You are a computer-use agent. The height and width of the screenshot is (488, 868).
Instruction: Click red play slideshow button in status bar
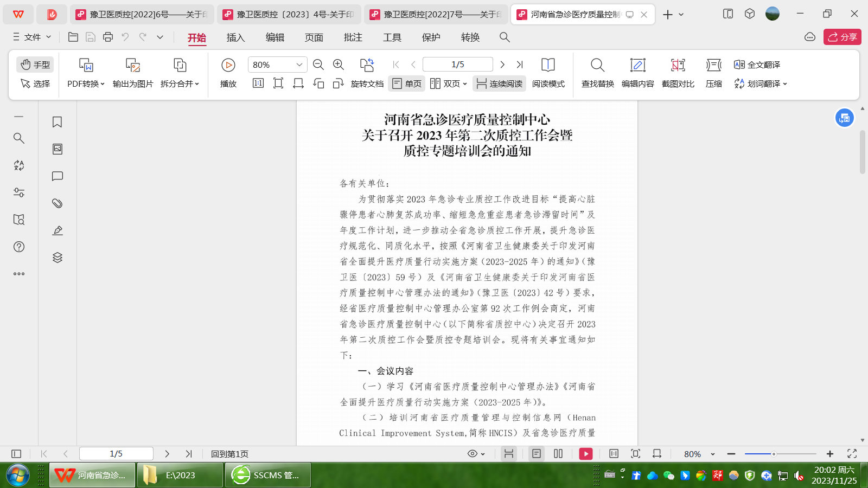(586, 454)
